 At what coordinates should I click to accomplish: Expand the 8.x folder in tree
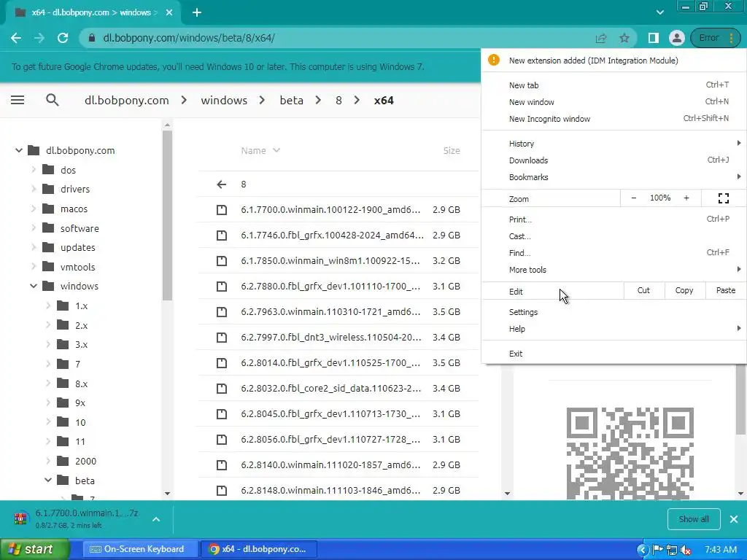click(x=48, y=384)
